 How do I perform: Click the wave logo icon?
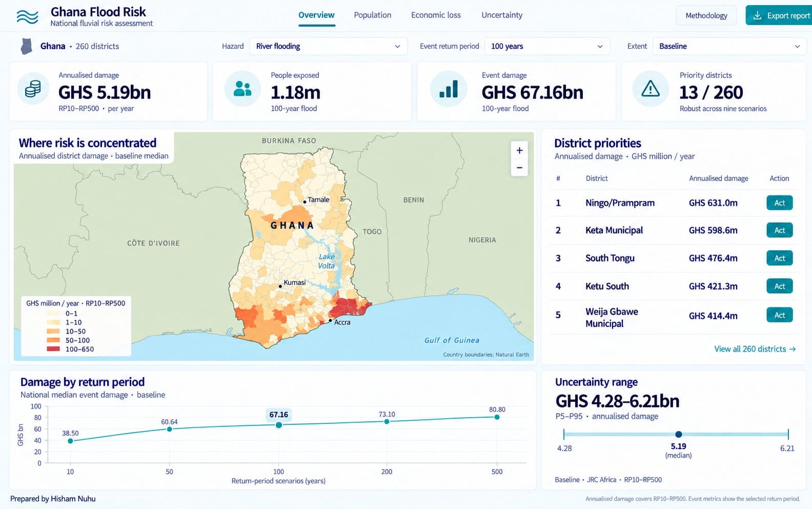pyautogui.click(x=27, y=17)
